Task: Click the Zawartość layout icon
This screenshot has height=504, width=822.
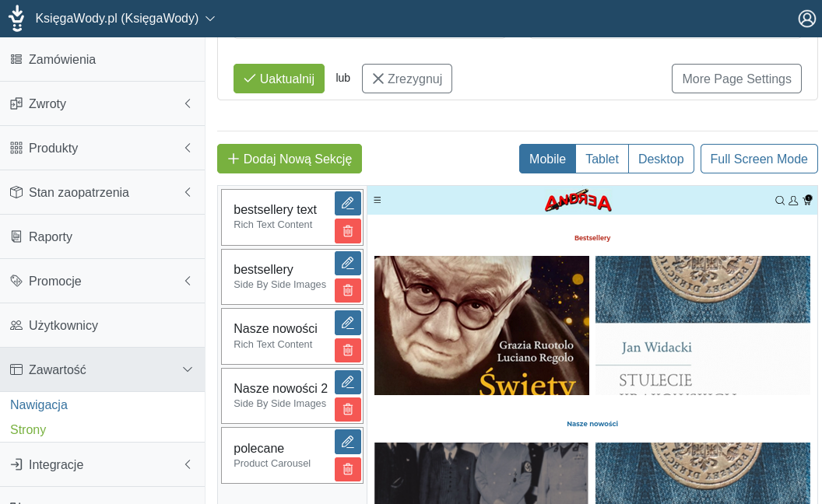Action: tap(16, 370)
